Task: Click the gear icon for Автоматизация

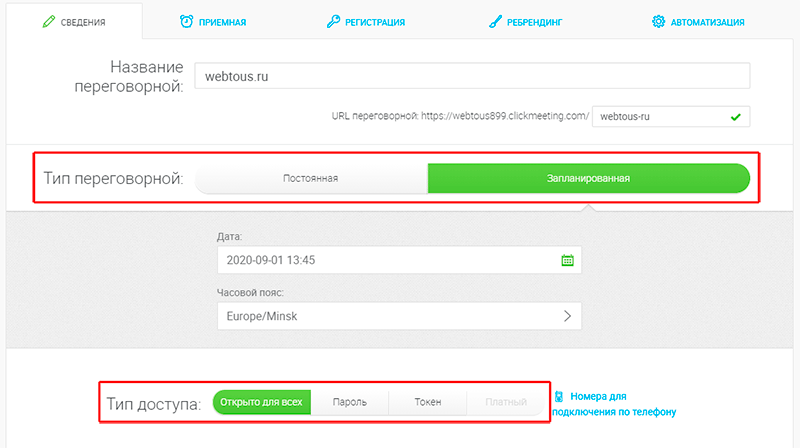Action: [658, 21]
